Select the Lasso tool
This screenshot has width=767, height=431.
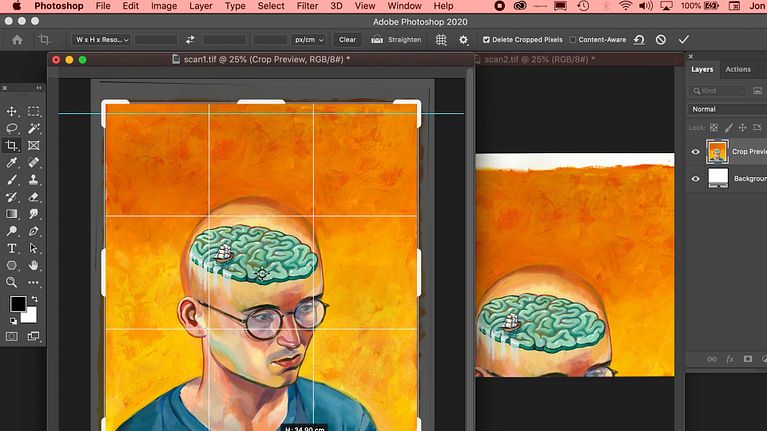pos(12,128)
